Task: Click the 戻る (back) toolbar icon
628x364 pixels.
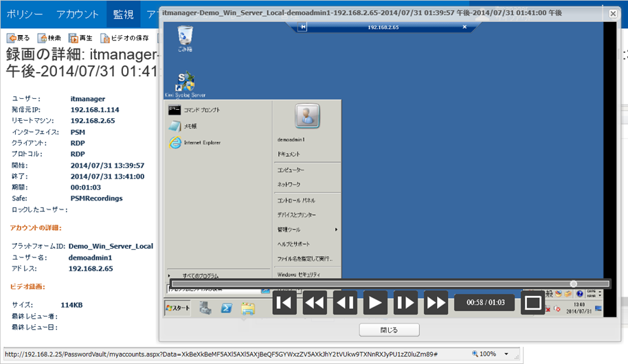Action: pos(19,38)
